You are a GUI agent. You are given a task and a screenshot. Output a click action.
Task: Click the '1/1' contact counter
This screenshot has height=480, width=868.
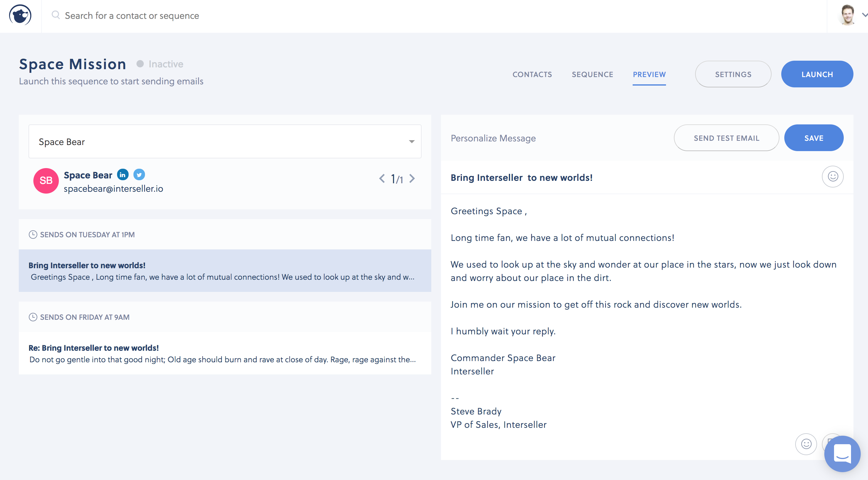point(397,179)
